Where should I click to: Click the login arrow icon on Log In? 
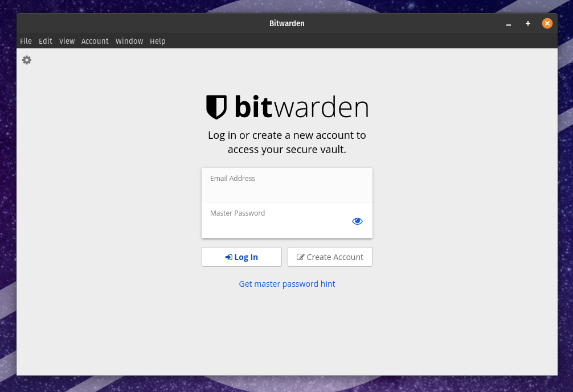[x=228, y=257]
